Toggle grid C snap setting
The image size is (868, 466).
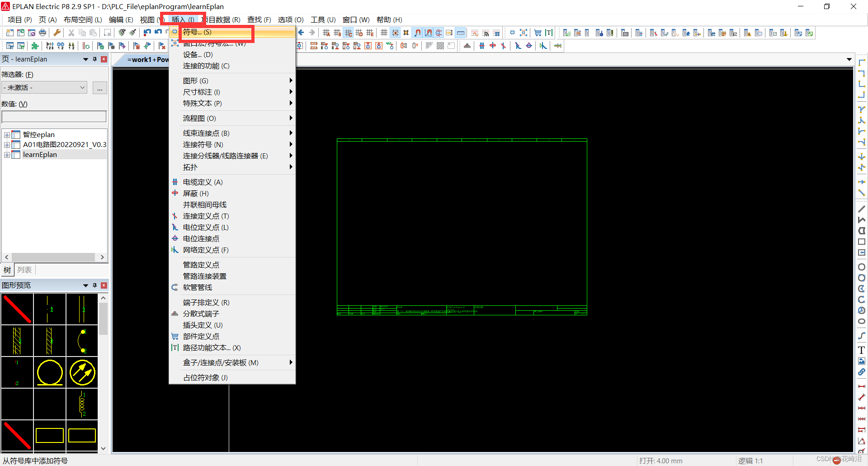348,33
